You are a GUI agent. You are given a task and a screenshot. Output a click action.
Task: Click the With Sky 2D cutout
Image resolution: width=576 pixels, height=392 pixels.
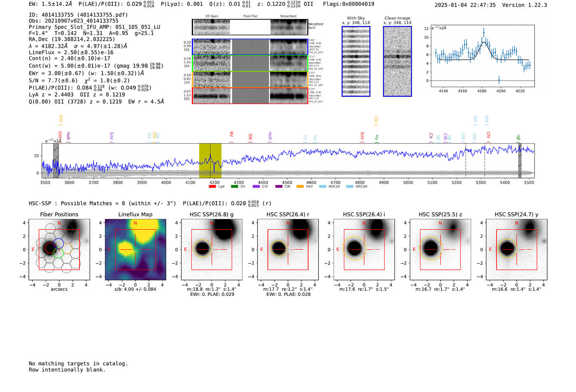pos(356,61)
